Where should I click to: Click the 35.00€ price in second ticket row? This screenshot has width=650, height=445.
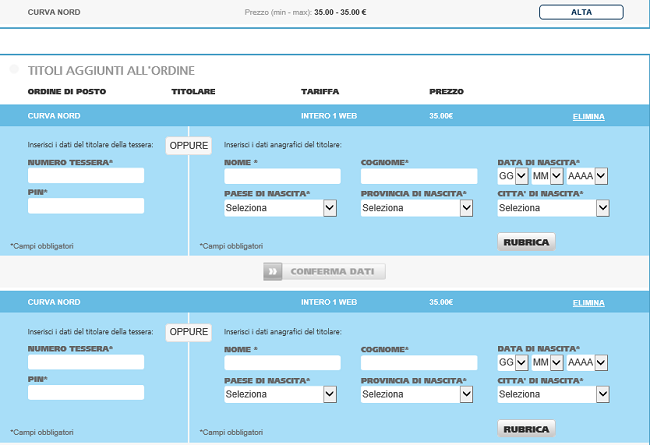click(441, 302)
